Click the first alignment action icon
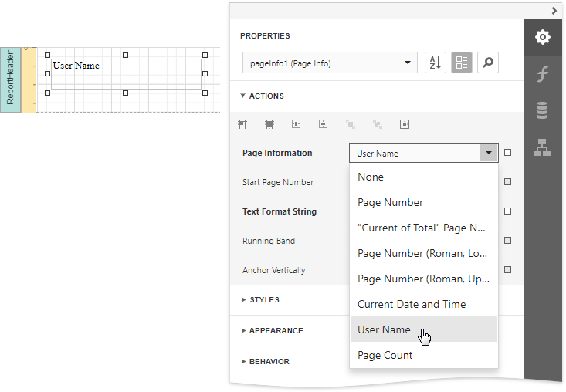 pos(242,123)
